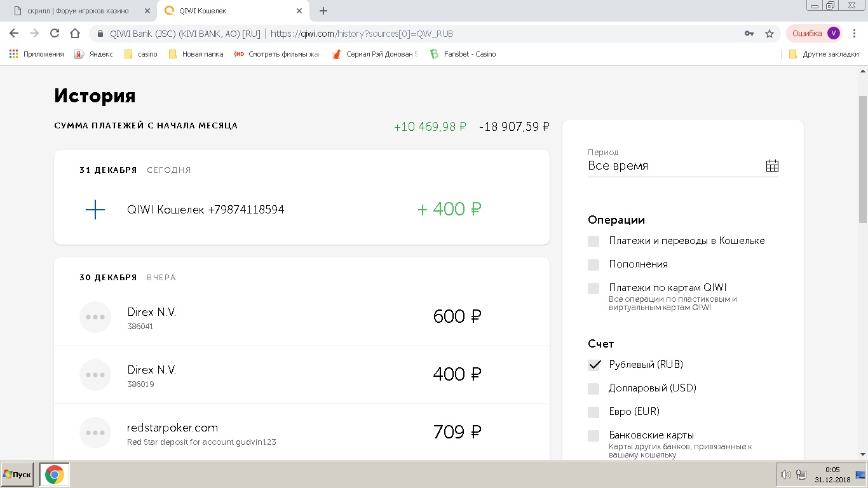Screen dimensions: 868x488
Task: Select the QIWI Кошелек tab
Action: click(x=232, y=11)
